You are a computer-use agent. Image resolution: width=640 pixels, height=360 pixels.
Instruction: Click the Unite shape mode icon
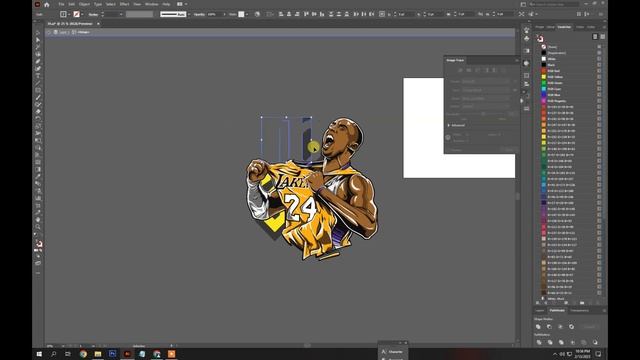[x=538, y=327]
